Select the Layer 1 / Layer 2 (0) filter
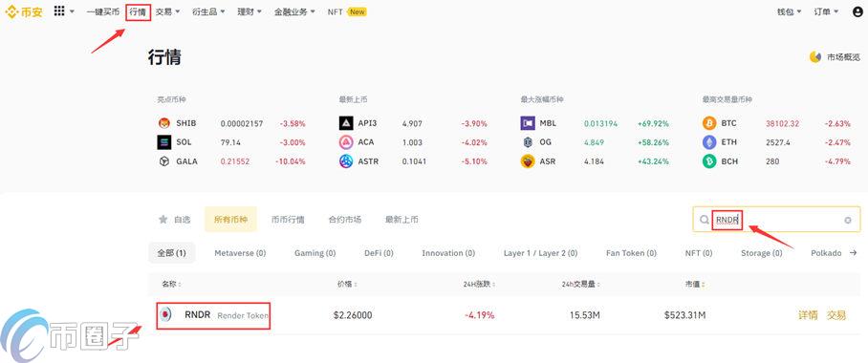Viewport: 868px width, 363px height. [540, 253]
